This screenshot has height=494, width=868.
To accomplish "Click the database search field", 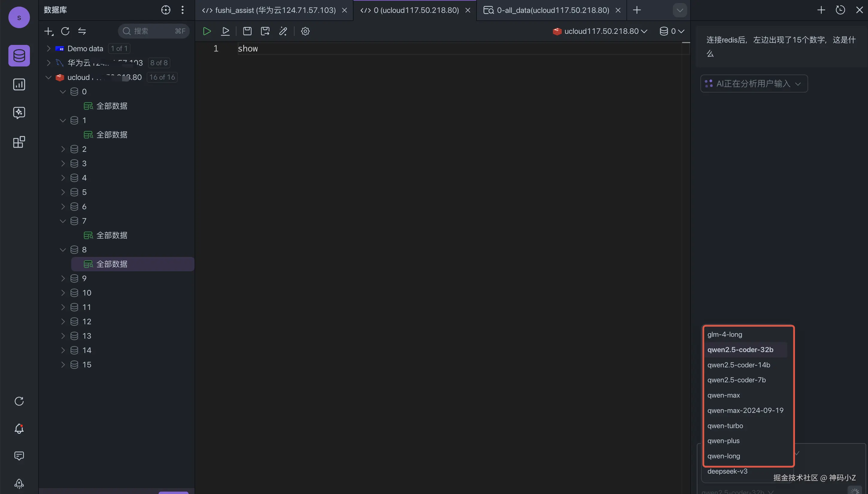I will (x=153, y=31).
